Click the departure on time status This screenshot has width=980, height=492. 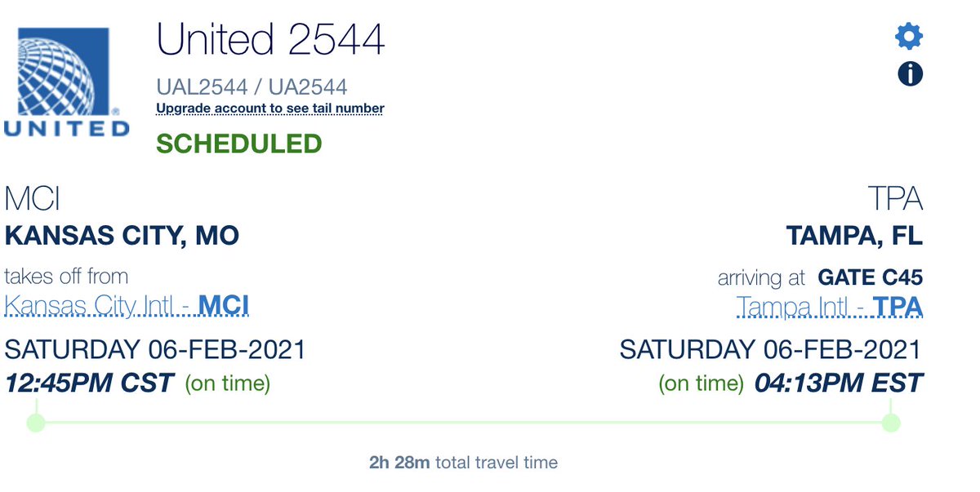coord(227,382)
